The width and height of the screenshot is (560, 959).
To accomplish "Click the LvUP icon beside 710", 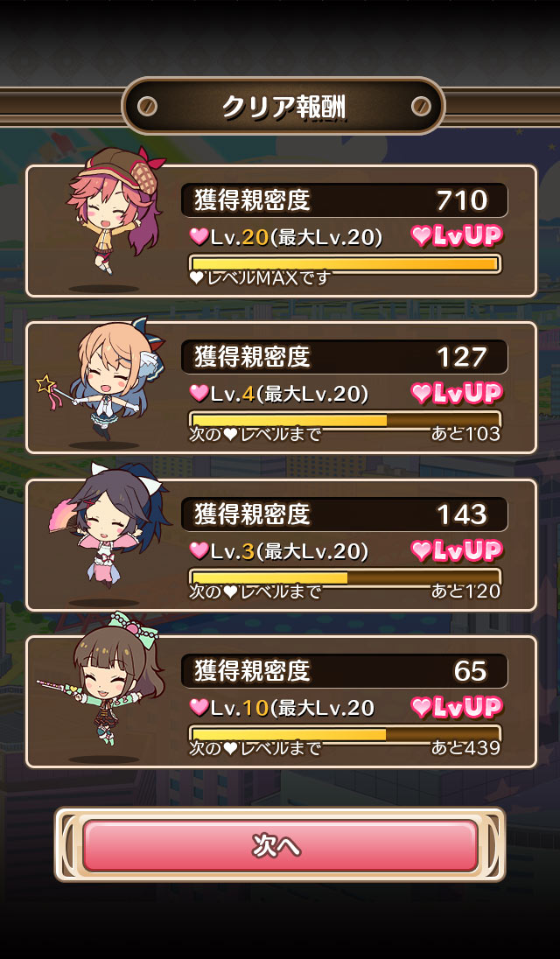I will (457, 236).
